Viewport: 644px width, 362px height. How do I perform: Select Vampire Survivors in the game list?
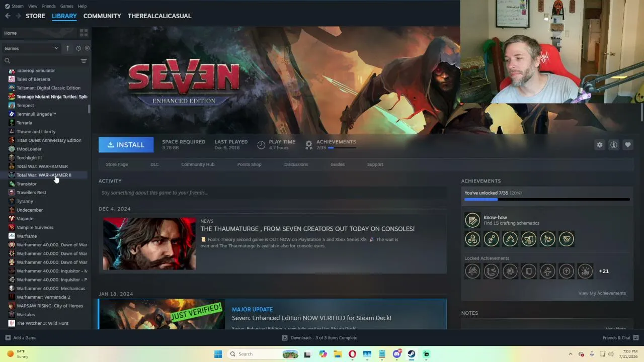click(x=35, y=227)
